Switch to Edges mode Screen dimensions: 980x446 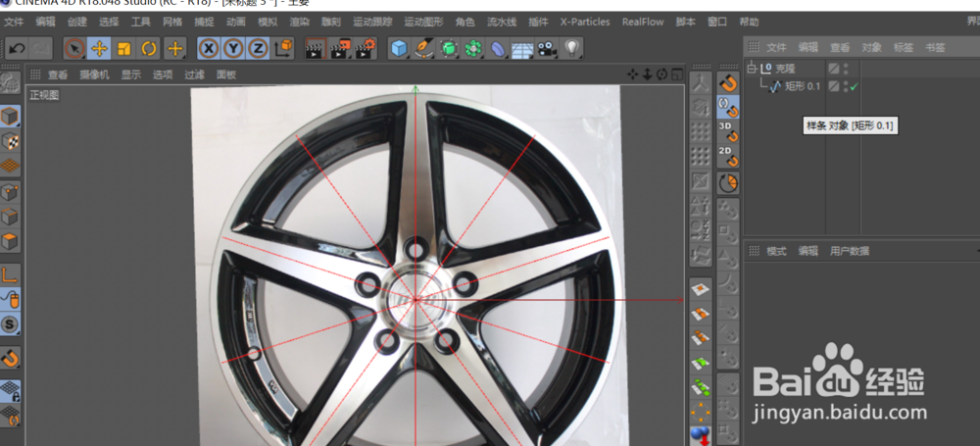[10, 217]
